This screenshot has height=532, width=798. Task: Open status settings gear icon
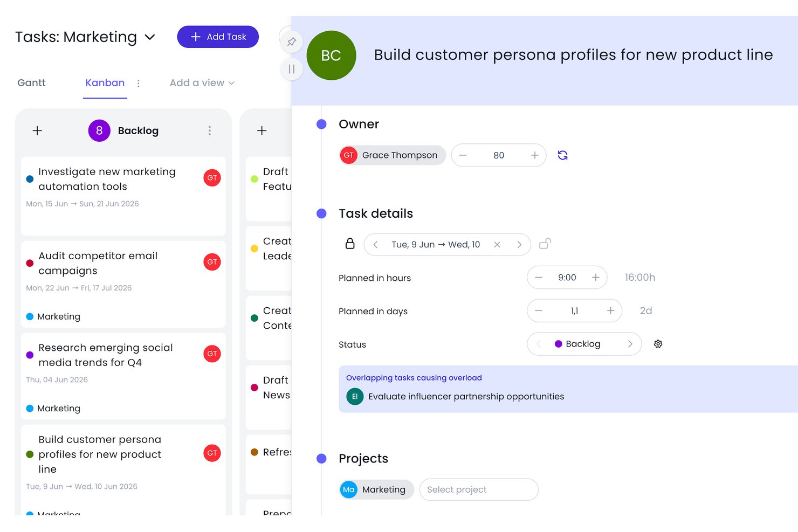(658, 344)
